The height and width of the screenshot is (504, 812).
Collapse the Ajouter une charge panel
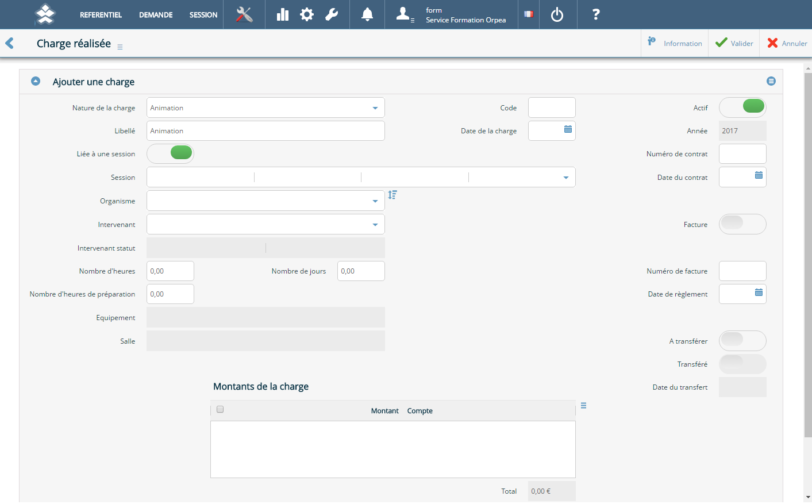pos(36,81)
